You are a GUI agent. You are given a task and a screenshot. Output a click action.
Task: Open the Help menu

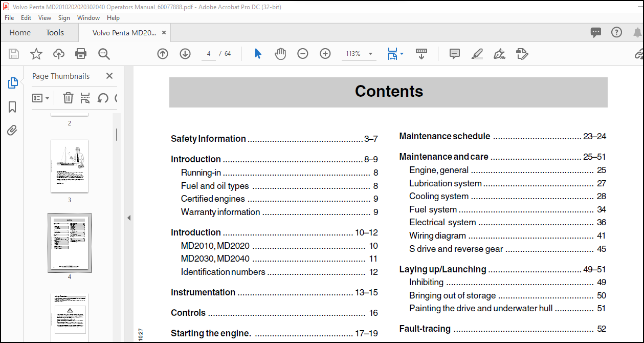[x=113, y=17]
